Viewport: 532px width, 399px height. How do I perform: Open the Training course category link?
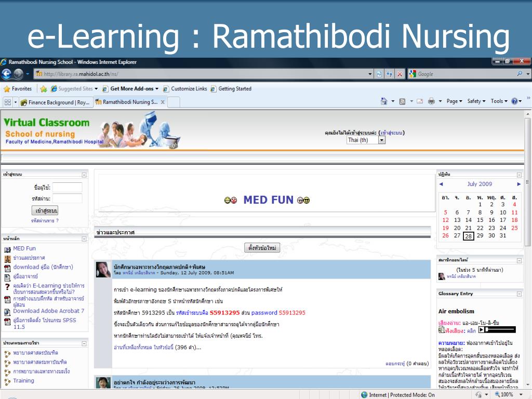(x=23, y=381)
